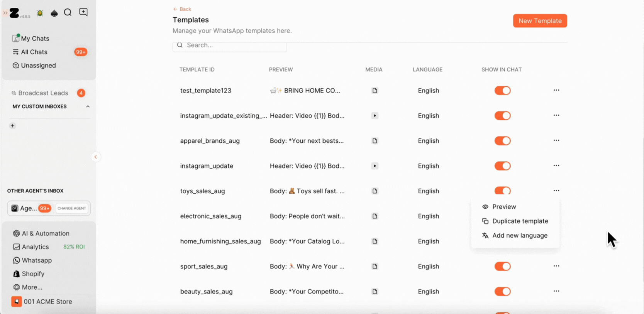This screenshot has height=314, width=644.
Task: Click document media icon for home_furnishing_sales_aug
Action: [375, 241]
